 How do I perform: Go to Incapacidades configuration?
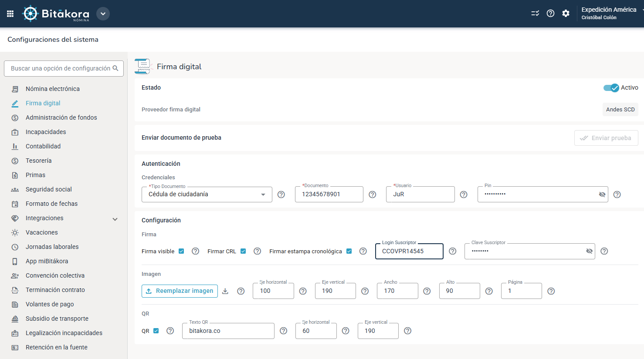[x=46, y=132]
